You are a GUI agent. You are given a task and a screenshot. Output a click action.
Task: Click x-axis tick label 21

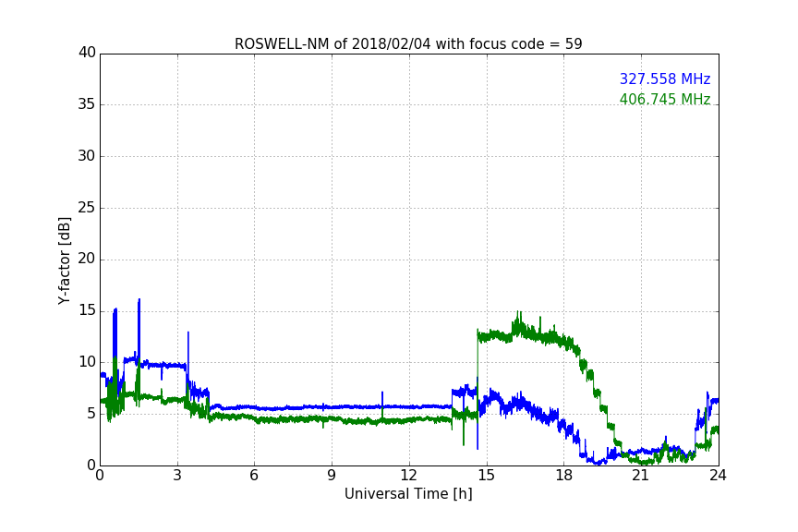point(641,476)
